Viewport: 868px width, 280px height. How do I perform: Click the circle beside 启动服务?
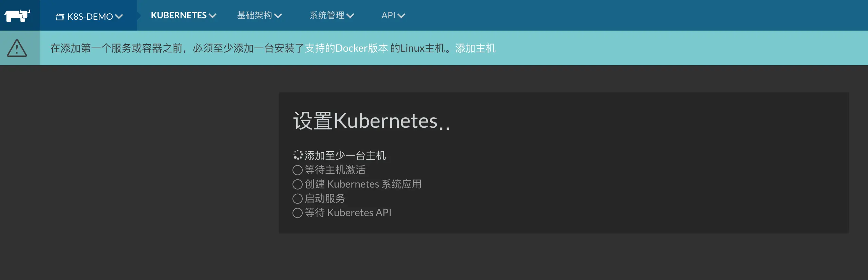click(298, 198)
